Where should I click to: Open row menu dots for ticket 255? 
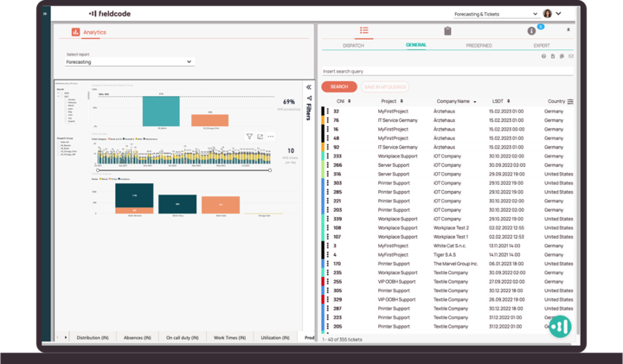click(x=328, y=282)
